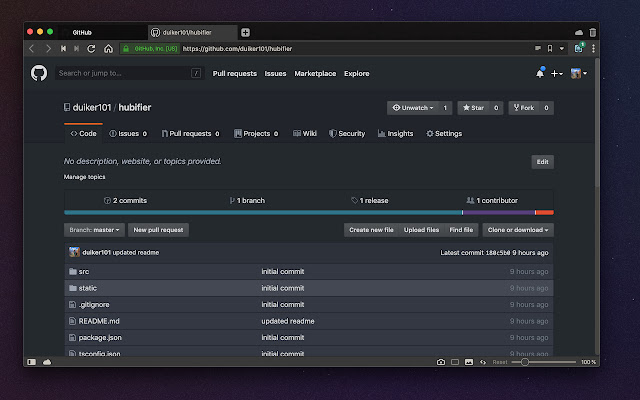Go forward with the browser forward arrow

(48, 49)
